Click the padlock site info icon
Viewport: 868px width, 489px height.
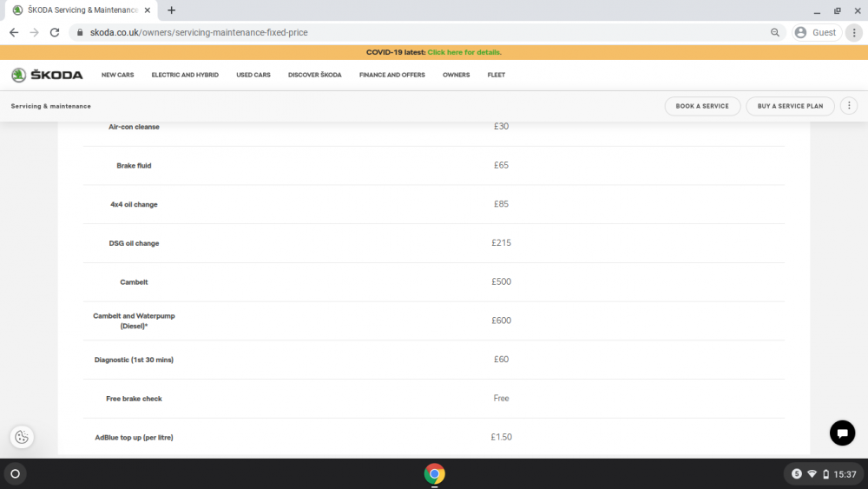click(80, 33)
